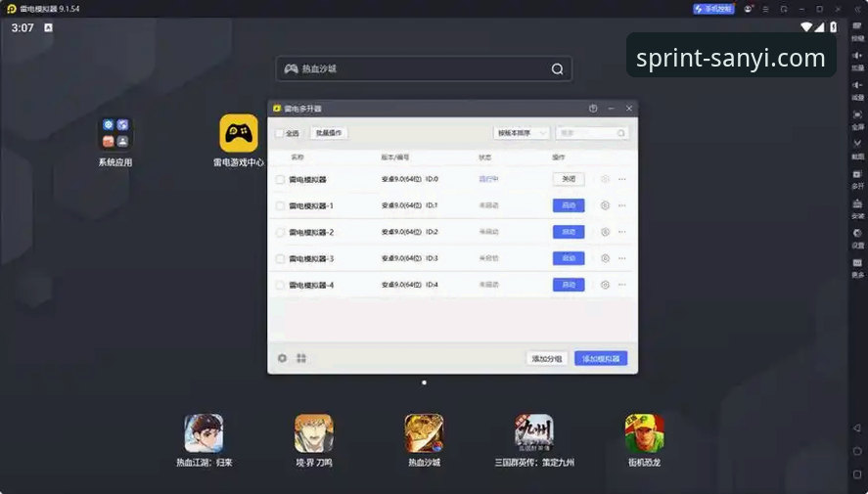Open the 批量操作 batch operations menu

tap(329, 133)
